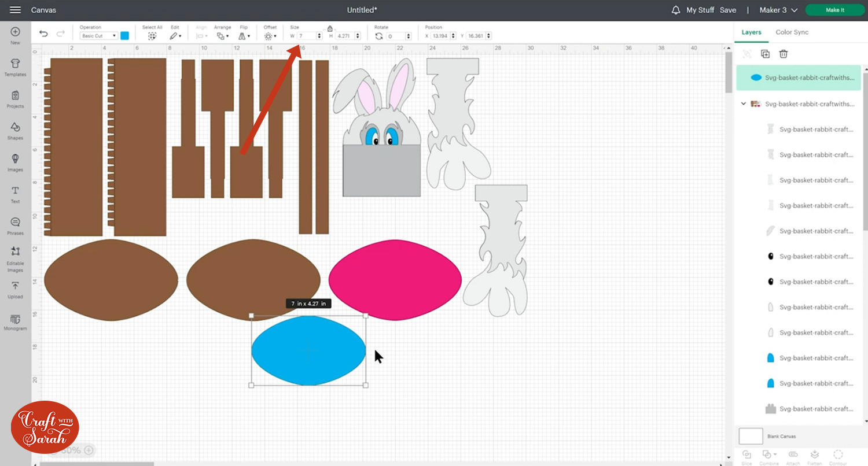Open the Maker 3 machine dropdown
This screenshot has height=466, width=868.
pyautogui.click(x=778, y=10)
